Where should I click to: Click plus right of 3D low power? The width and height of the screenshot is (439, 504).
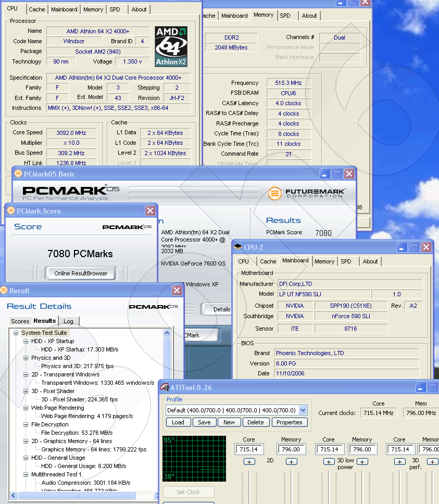pos(362,462)
